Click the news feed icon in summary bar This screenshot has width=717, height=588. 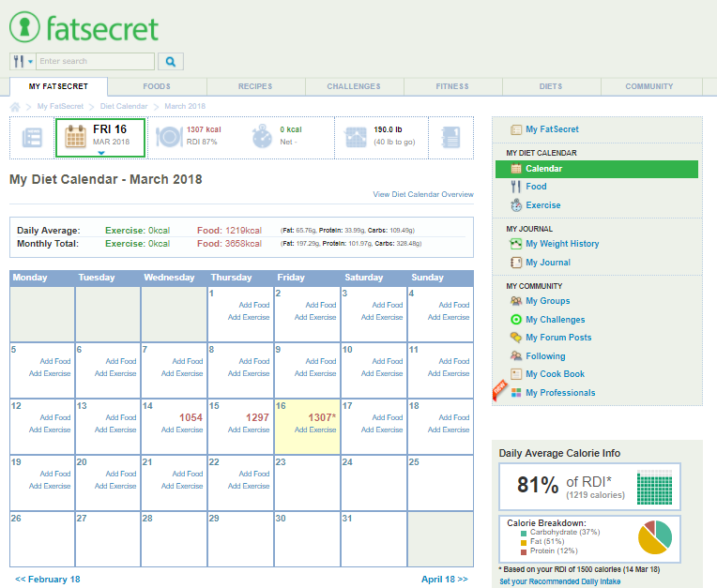[32, 138]
